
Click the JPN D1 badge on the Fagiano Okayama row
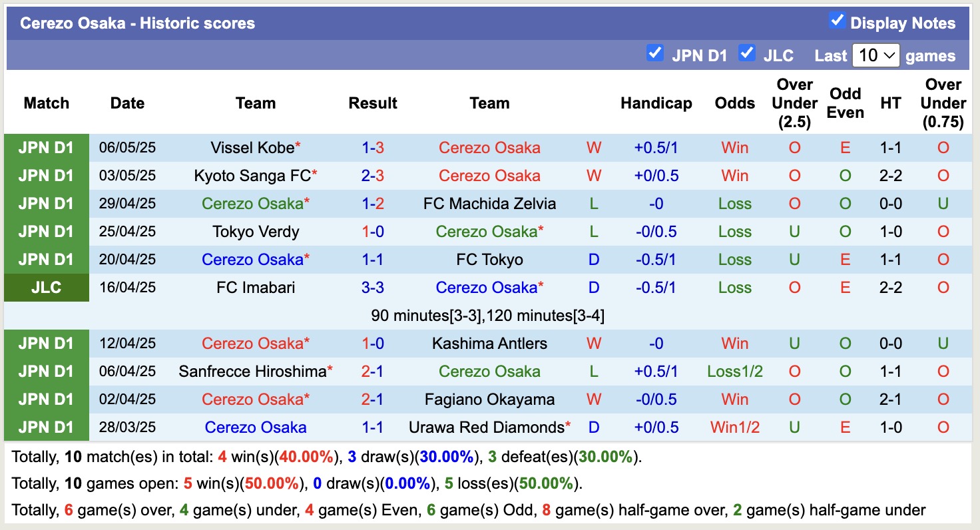click(46, 399)
